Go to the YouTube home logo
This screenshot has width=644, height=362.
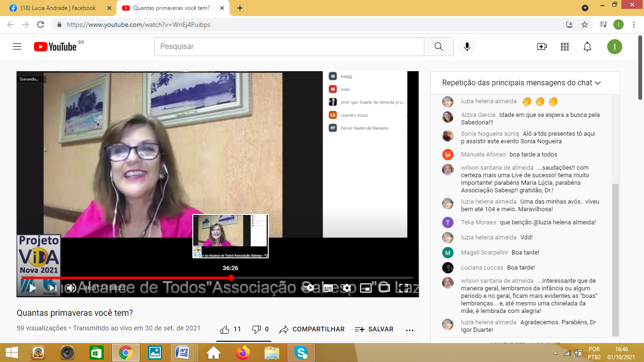point(55,46)
